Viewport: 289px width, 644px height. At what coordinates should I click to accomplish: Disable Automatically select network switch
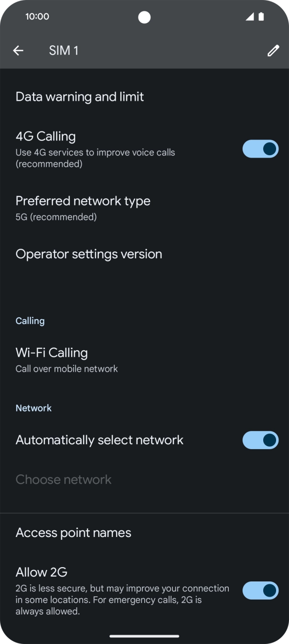(260, 440)
